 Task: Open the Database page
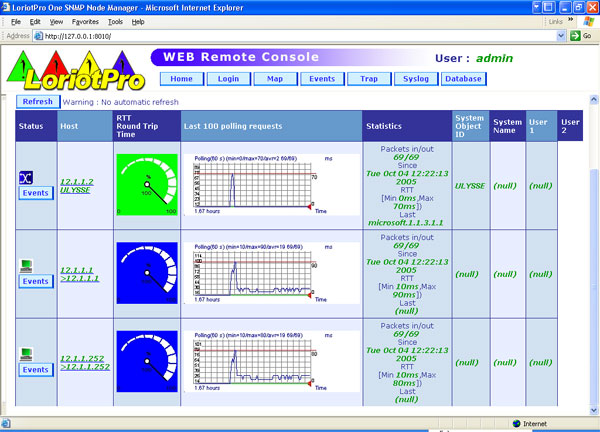tap(463, 79)
